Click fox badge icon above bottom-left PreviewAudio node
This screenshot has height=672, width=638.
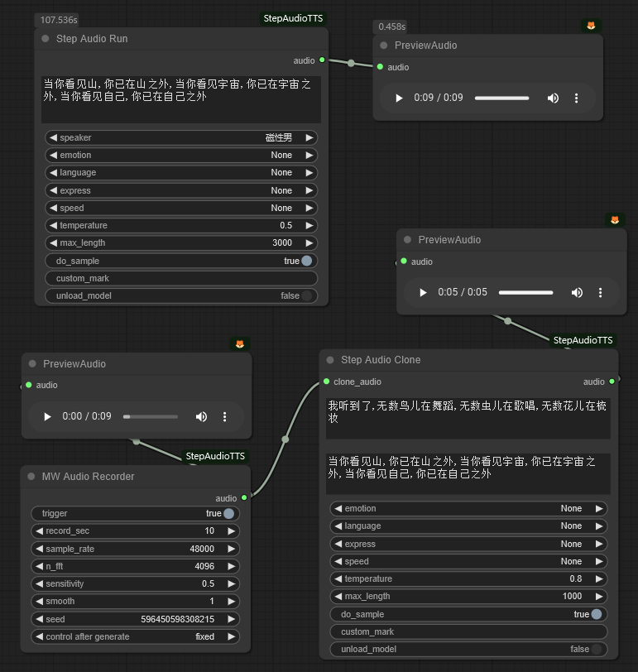tap(240, 343)
